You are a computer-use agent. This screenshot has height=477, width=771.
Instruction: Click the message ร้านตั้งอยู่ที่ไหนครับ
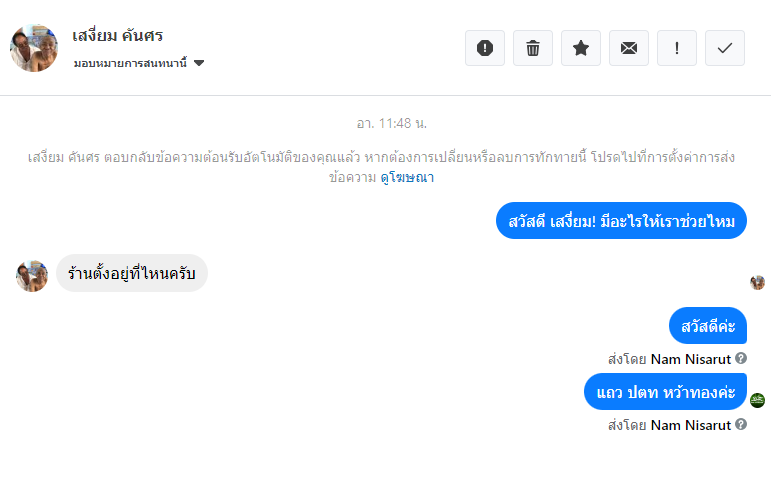131,273
